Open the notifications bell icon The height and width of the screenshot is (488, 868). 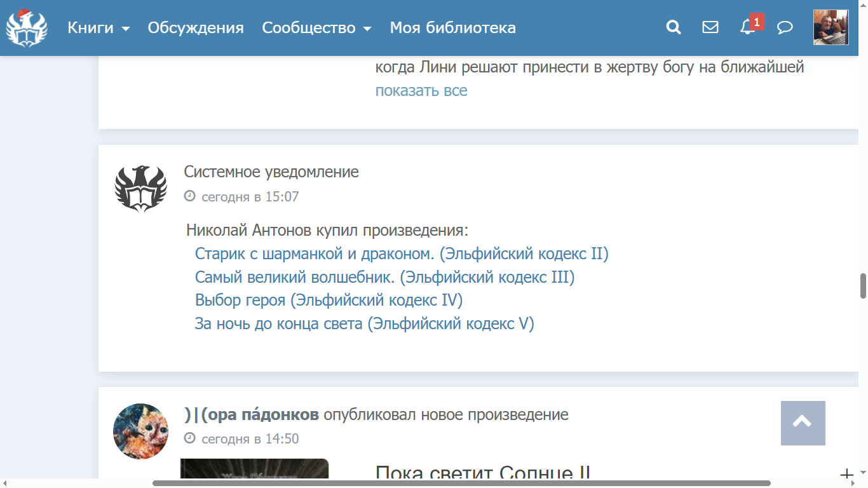pyautogui.click(x=748, y=27)
